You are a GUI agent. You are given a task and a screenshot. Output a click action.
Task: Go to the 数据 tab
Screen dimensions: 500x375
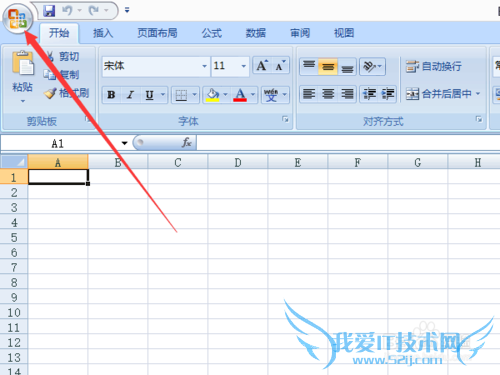tap(256, 33)
